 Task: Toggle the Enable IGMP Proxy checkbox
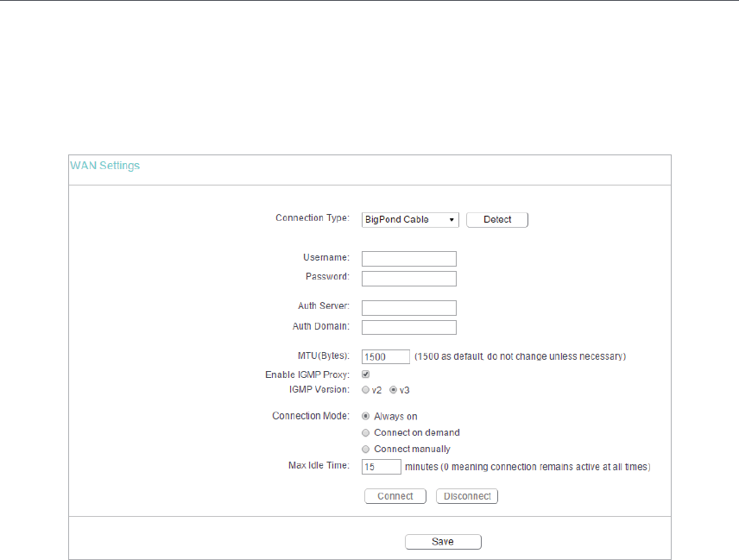tap(366, 374)
